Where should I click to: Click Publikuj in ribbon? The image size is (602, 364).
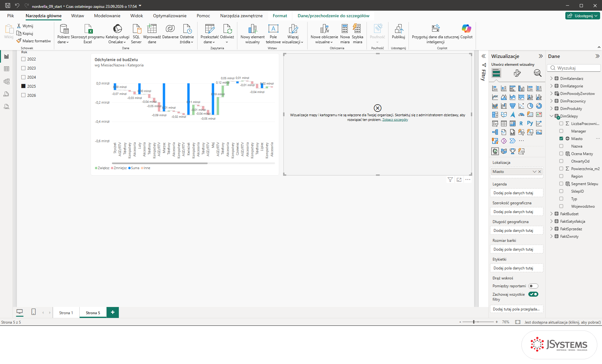click(399, 32)
